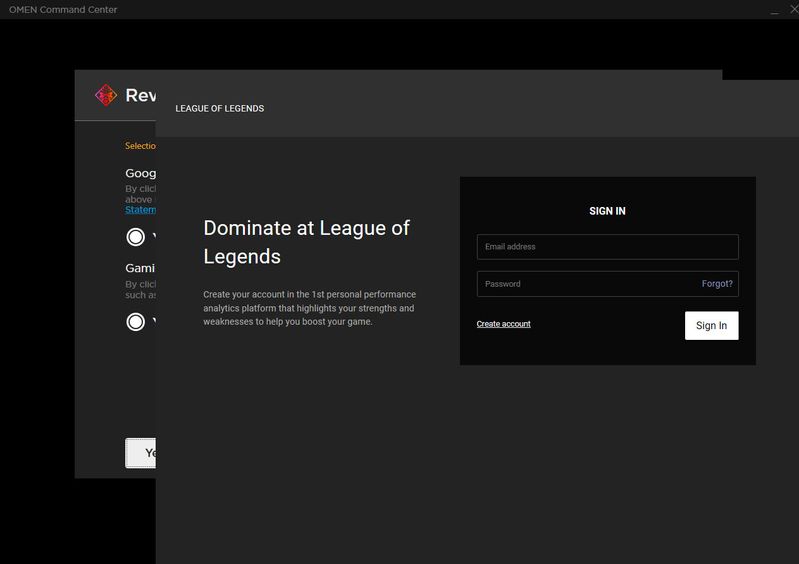Click the red diamond logo icon
This screenshot has height=564, width=799.
click(x=106, y=95)
